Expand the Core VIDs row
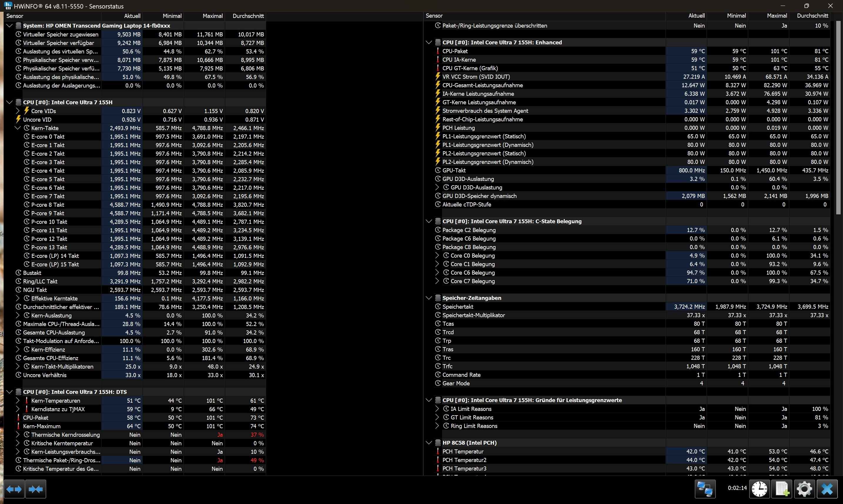This screenshot has width=843, height=504. (x=18, y=111)
